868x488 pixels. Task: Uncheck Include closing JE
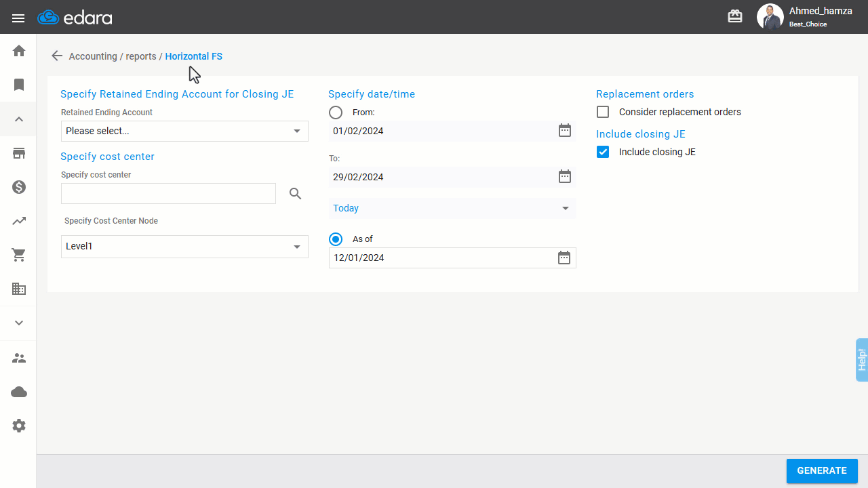click(x=603, y=152)
